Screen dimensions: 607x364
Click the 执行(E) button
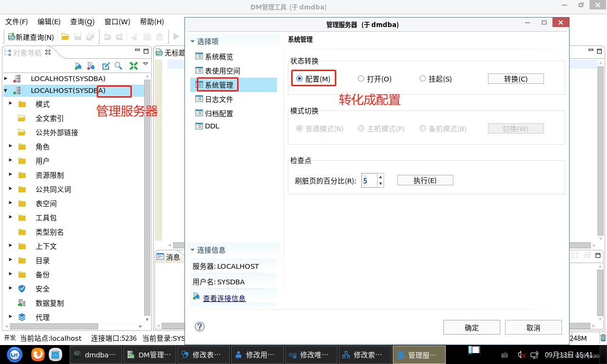[425, 180]
